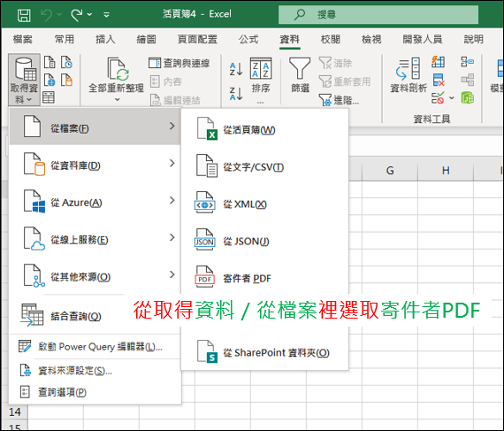Open the Redo history dropdown arrow
Viewport: 504px width, 431px height.
89,15
